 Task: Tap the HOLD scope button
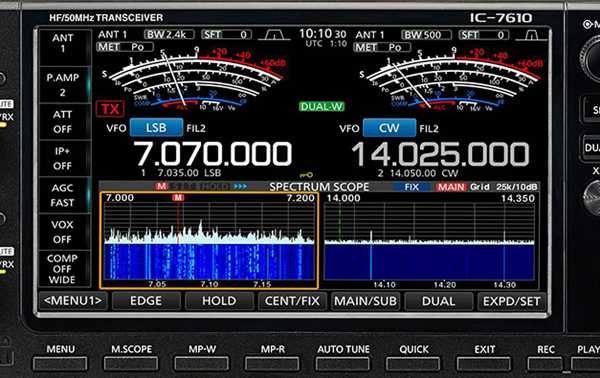point(219,301)
